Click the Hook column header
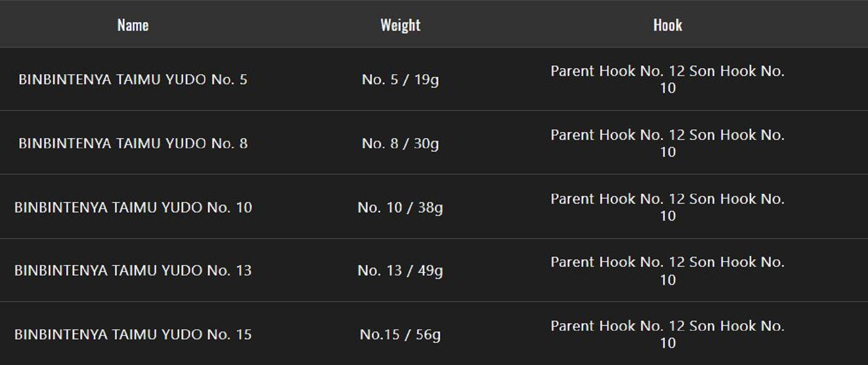Image resolution: width=868 pixels, height=365 pixels. [667, 25]
